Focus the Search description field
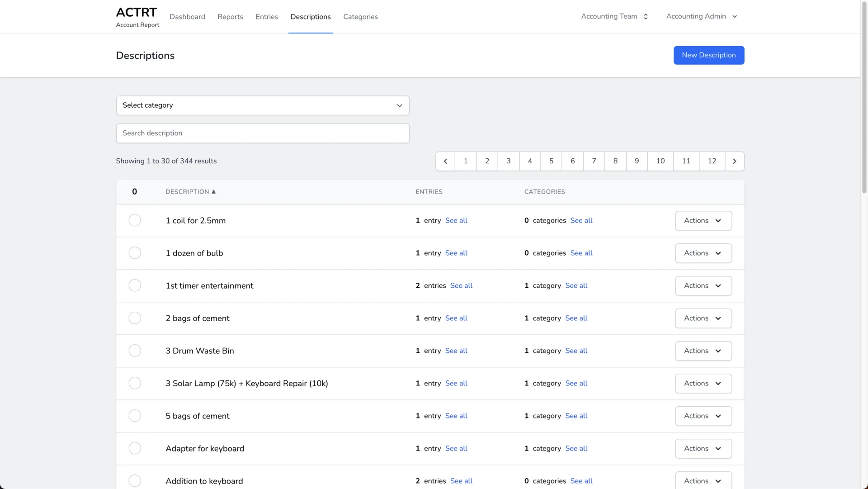 pyautogui.click(x=263, y=133)
